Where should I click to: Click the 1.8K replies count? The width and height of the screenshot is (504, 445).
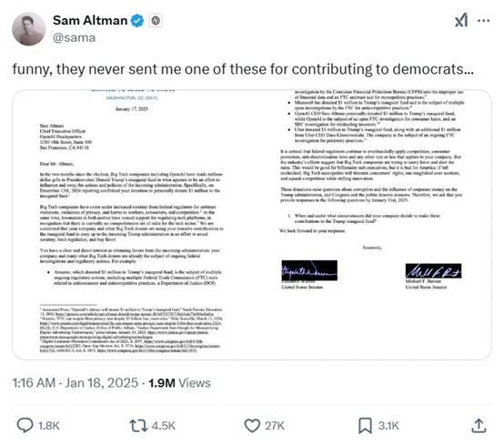click(x=49, y=426)
